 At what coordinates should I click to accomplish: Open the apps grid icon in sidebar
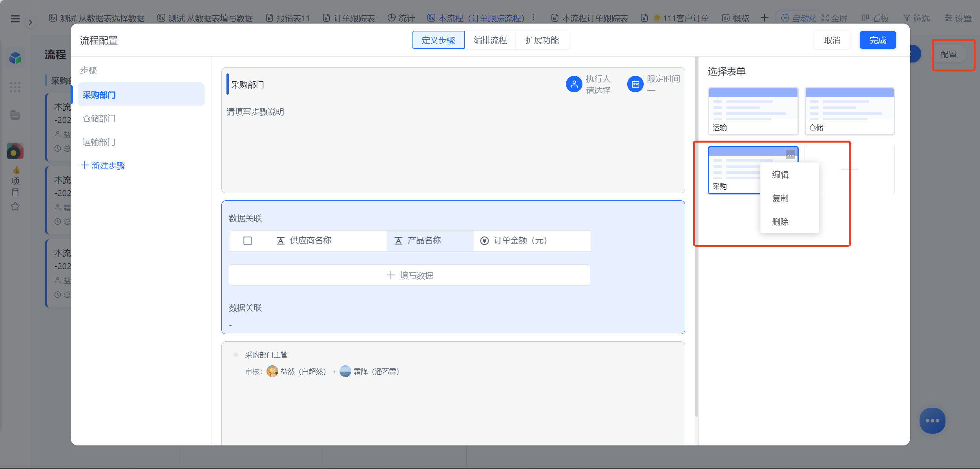pyautogui.click(x=15, y=87)
